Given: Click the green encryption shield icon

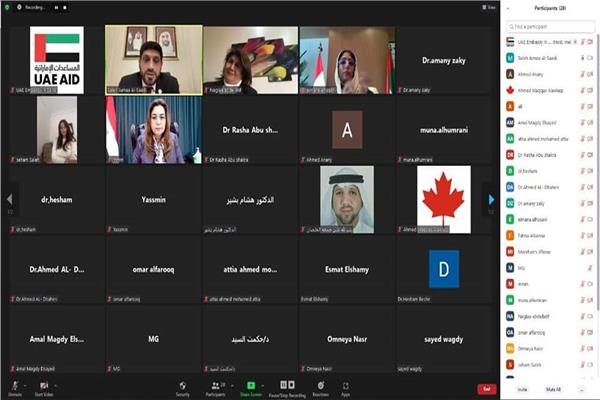Looking at the screenshot, I should pos(7,7).
